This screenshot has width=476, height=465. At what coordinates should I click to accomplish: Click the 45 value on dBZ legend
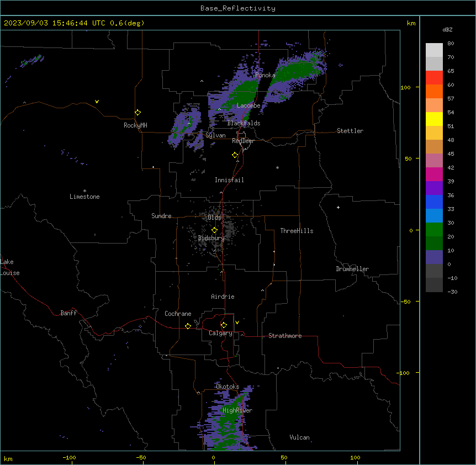(451, 154)
